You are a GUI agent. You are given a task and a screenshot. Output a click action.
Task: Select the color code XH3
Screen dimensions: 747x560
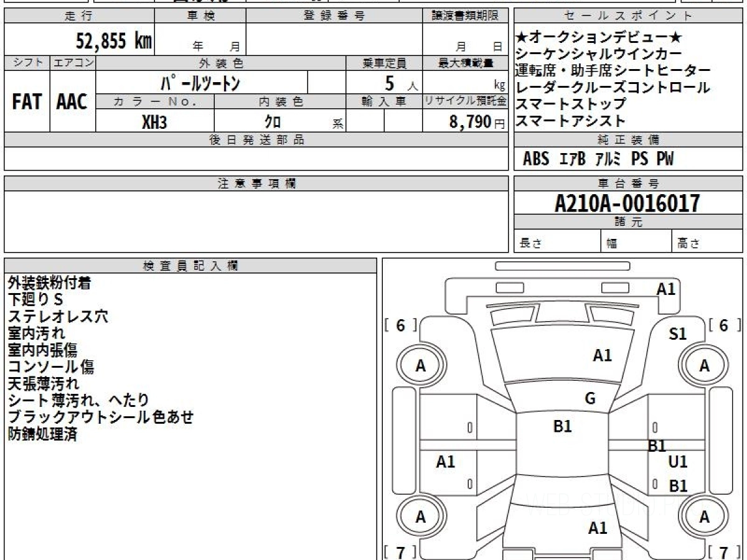pyautogui.click(x=154, y=122)
